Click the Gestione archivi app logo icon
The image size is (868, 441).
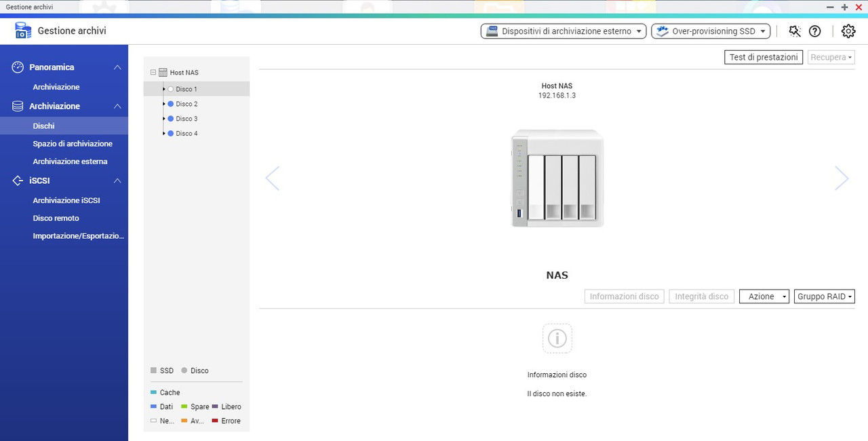tap(23, 31)
